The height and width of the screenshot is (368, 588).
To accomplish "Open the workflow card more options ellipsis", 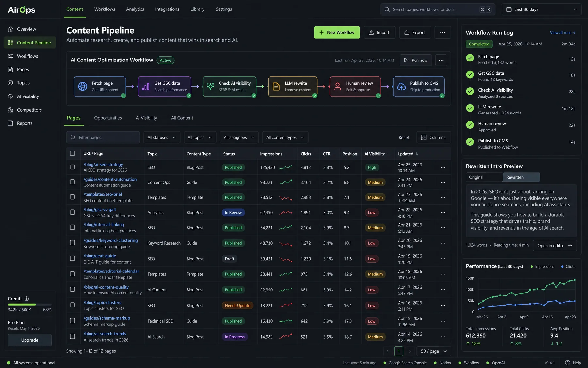I will pos(441,60).
